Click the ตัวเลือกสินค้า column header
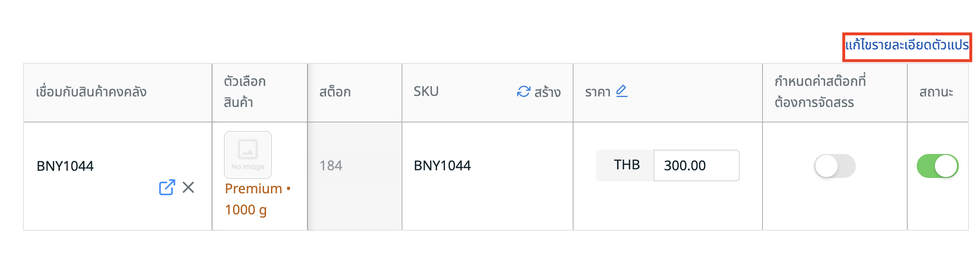This screenshot has width=980, height=260. pos(245,92)
